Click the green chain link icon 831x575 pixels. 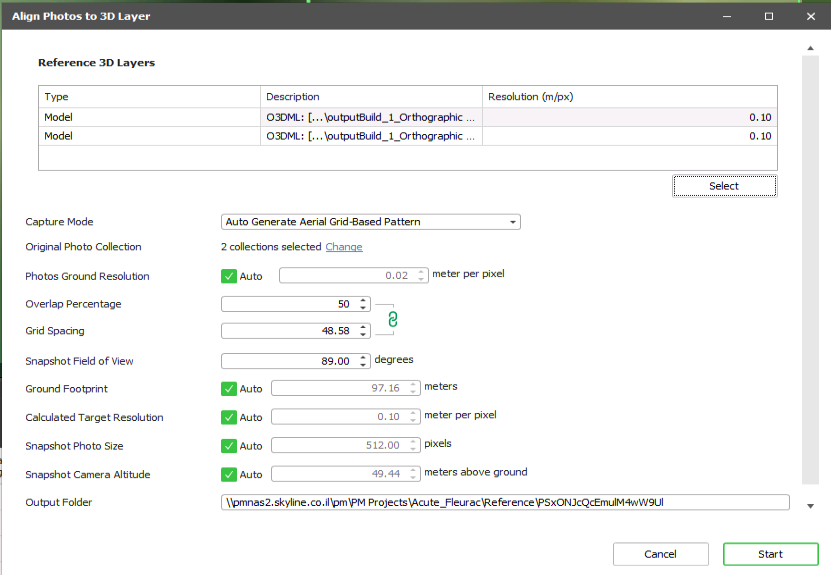(x=393, y=318)
